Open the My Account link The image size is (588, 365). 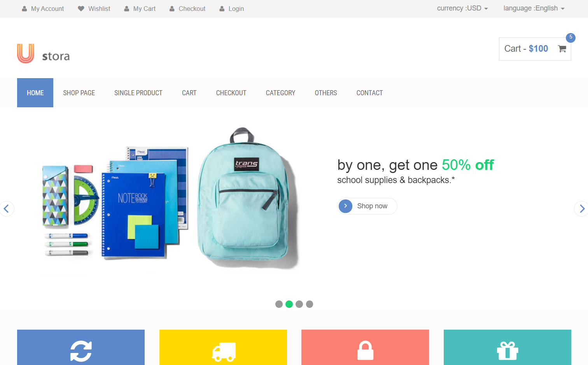pos(43,9)
